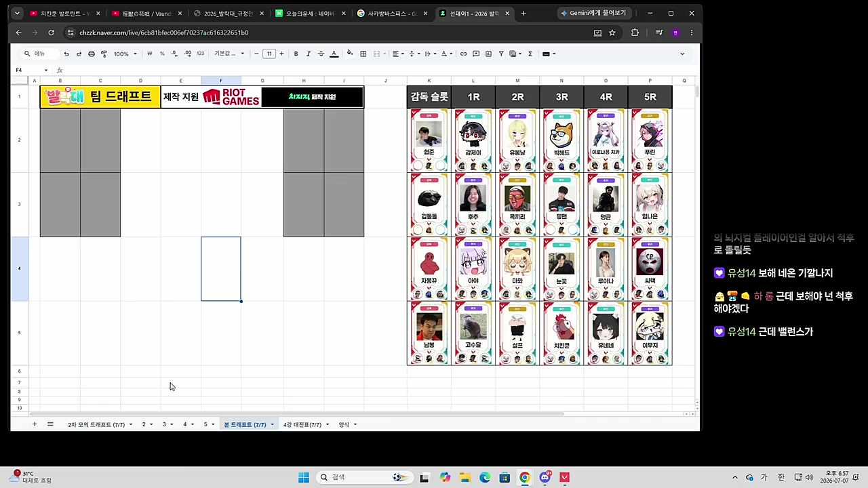Open the input tools keyboard dropdown
Viewport: 868px width, 488px height.
tap(549, 54)
